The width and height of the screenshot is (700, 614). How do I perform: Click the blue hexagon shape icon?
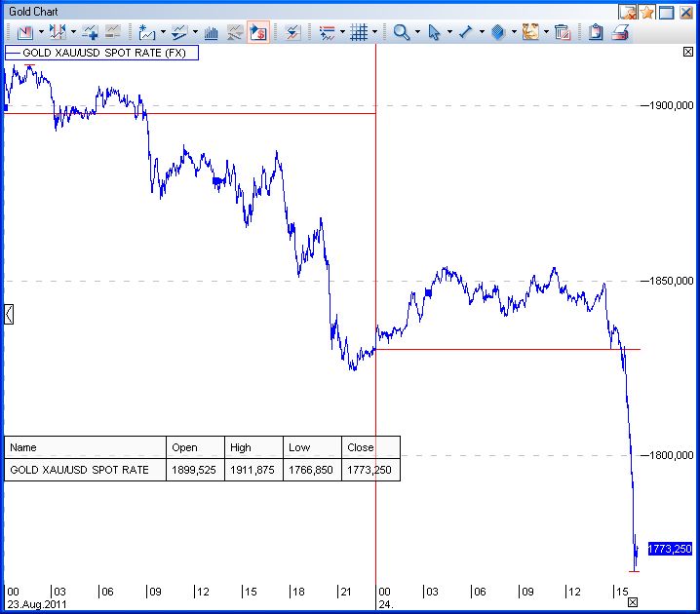[x=498, y=32]
